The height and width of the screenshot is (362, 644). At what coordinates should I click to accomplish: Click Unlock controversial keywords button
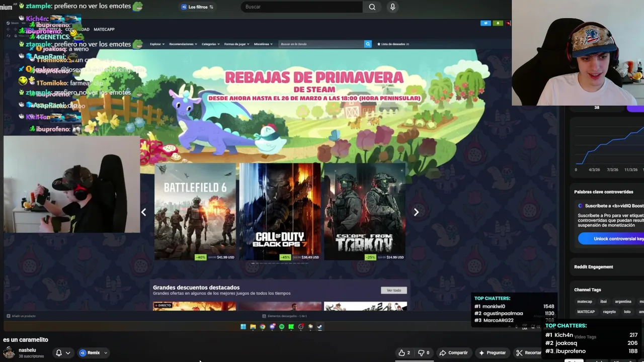[x=611, y=238]
